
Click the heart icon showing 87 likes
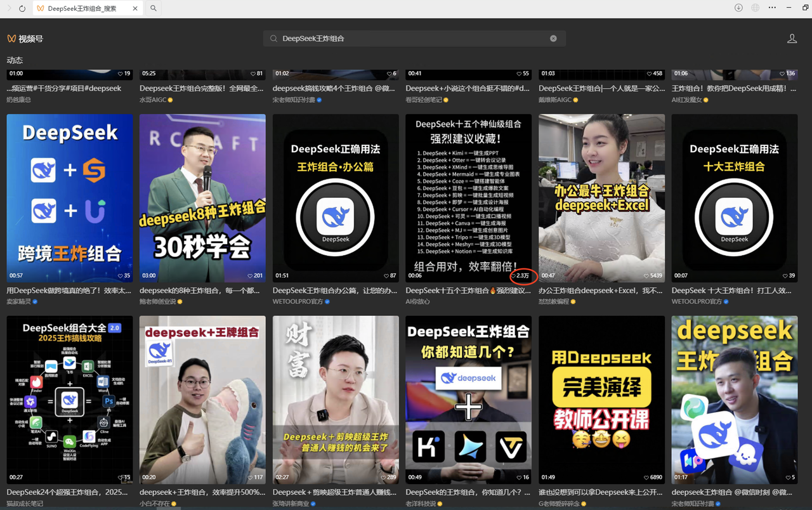pos(386,276)
